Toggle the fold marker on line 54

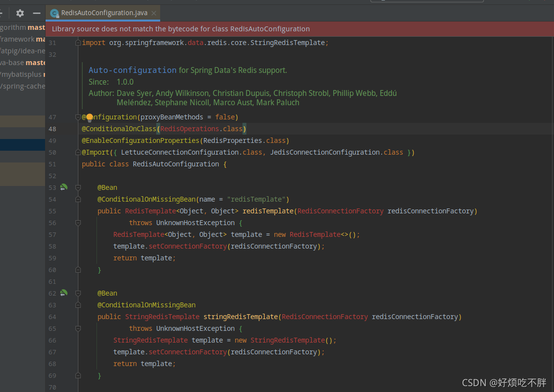pyautogui.click(x=78, y=199)
